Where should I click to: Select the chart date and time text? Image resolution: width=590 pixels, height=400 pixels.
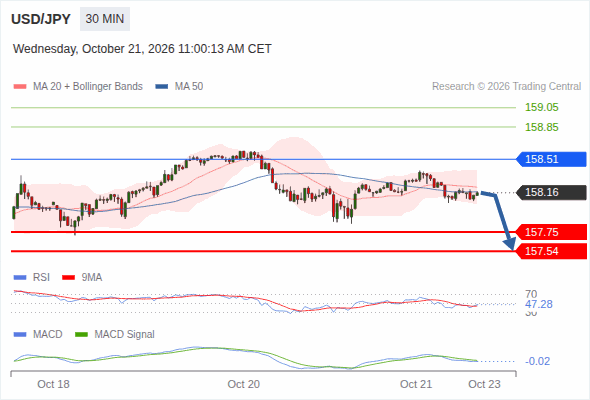142,49
